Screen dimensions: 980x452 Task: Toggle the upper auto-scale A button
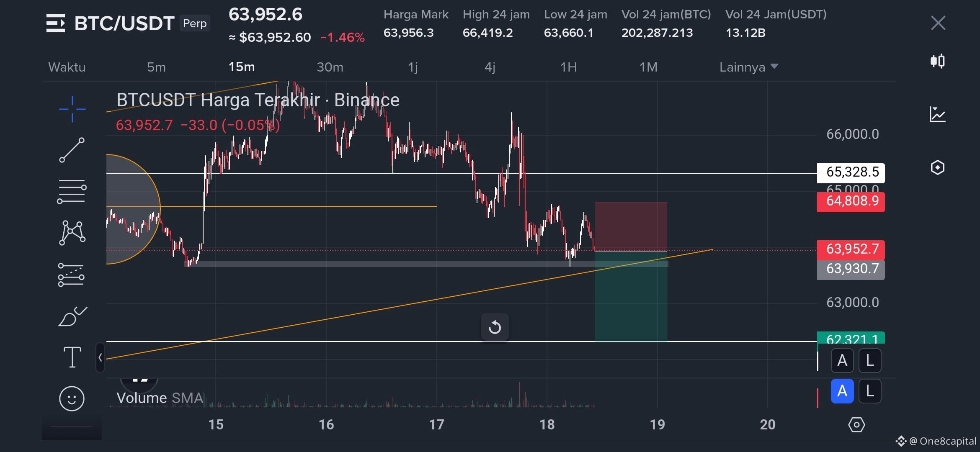[x=842, y=360]
